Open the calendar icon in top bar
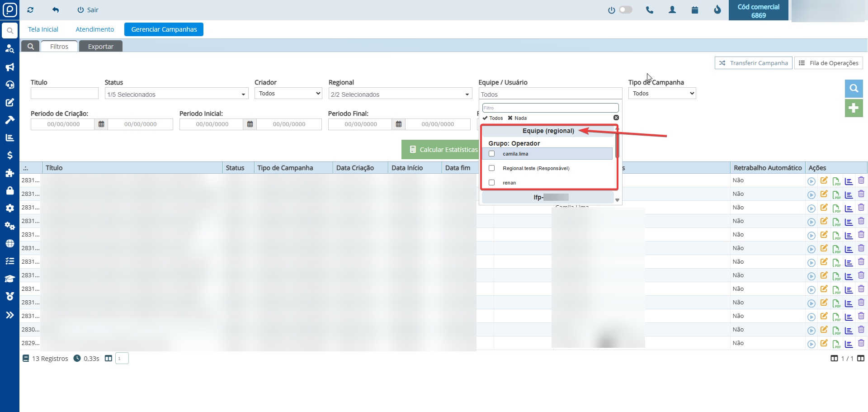The image size is (868, 412). pyautogui.click(x=695, y=10)
